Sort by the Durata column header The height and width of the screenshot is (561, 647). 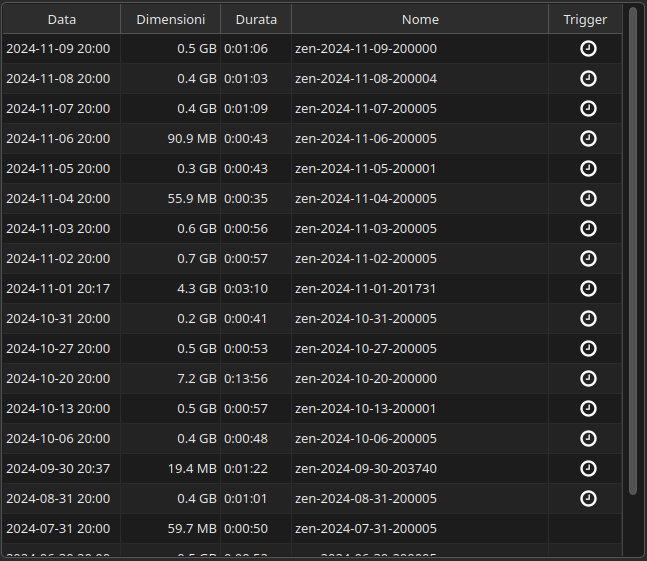(x=256, y=19)
